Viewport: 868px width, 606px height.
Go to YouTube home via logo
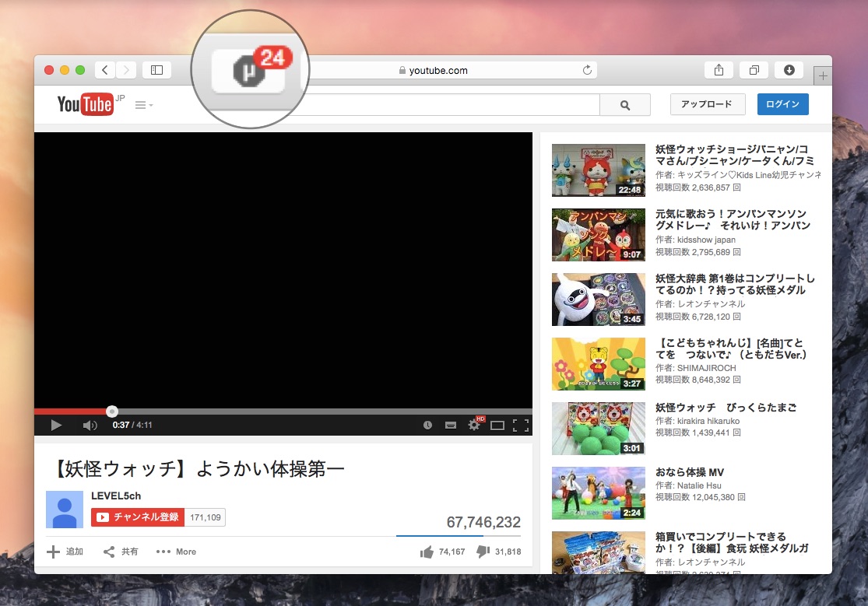(x=86, y=104)
